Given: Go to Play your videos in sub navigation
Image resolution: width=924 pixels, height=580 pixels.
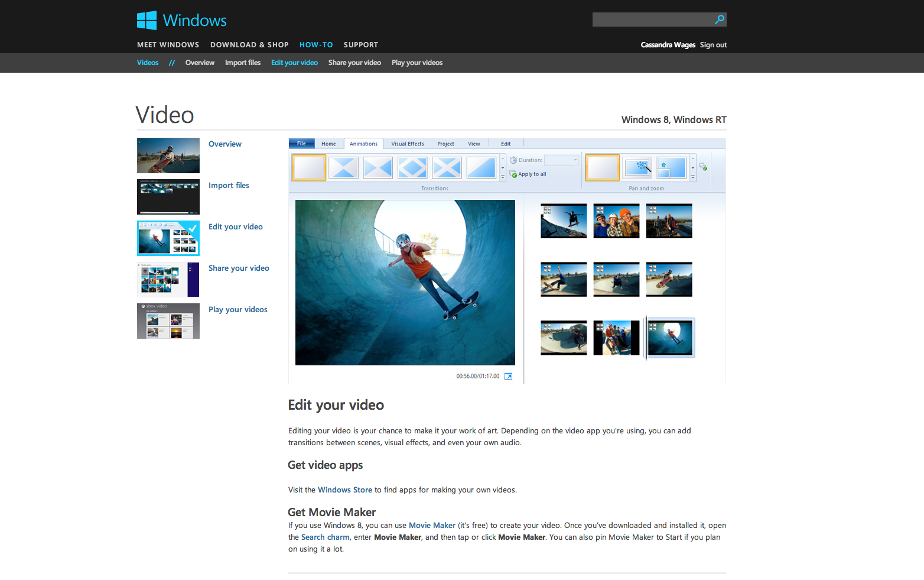Looking at the screenshot, I should pyautogui.click(x=417, y=63).
